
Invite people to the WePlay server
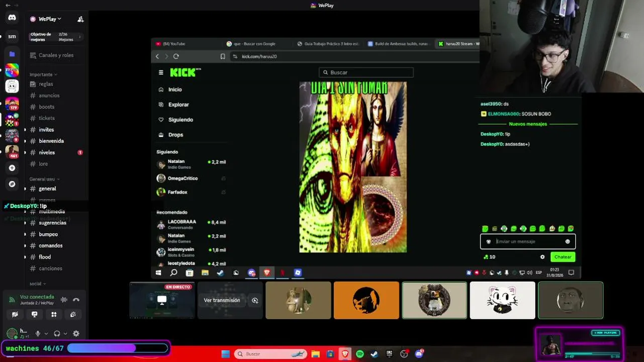(x=80, y=19)
